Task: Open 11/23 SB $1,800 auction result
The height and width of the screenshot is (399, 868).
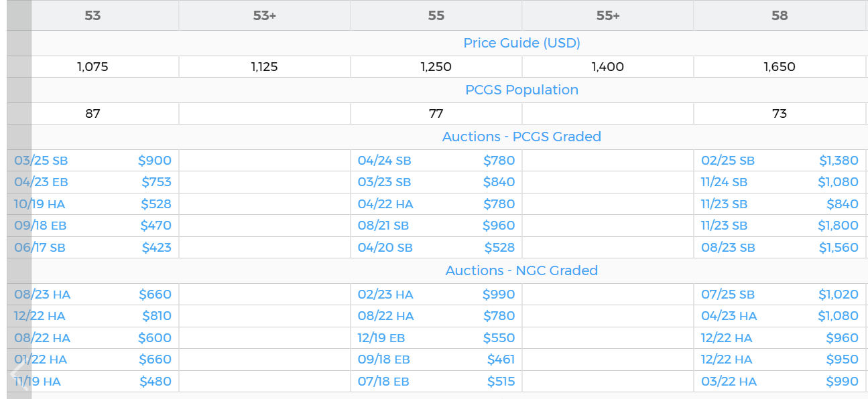Action: click(779, 226)
